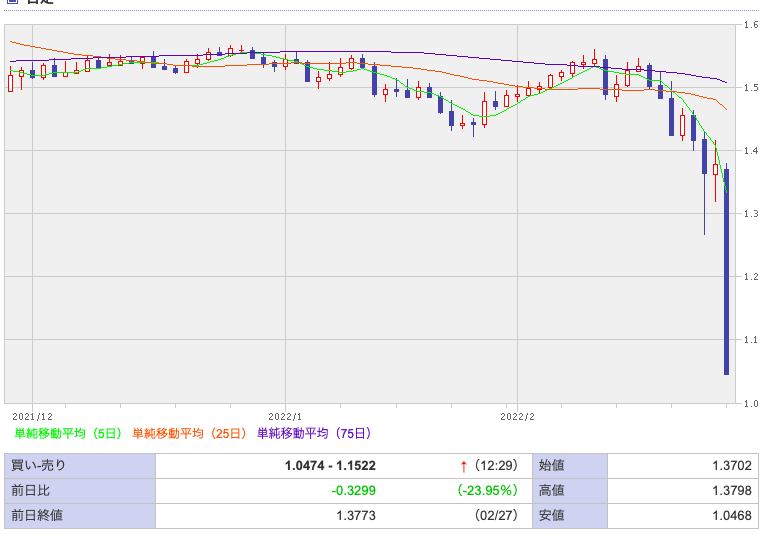Click the 2021/12 x-axis label

point(32,417)
